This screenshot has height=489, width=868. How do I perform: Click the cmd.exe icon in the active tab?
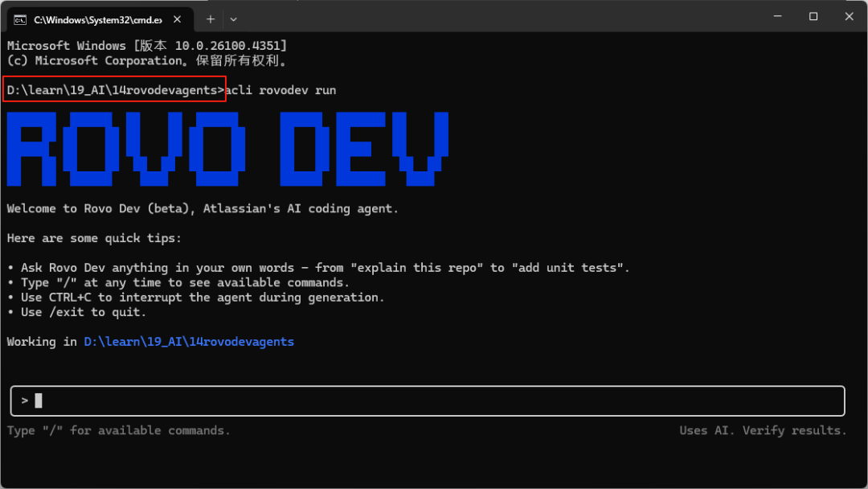click(x=19, y=18)
